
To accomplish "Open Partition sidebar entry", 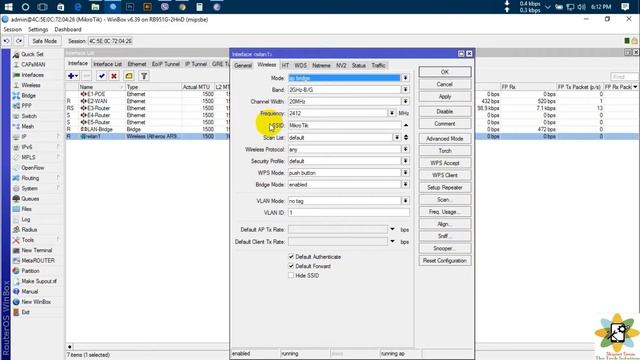I will pos(30,271).
